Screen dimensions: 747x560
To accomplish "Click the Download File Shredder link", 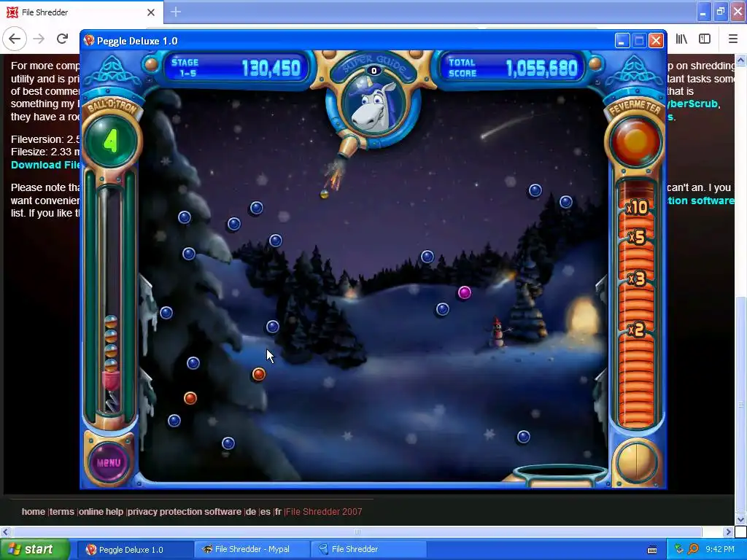I will tap(45, 165).
